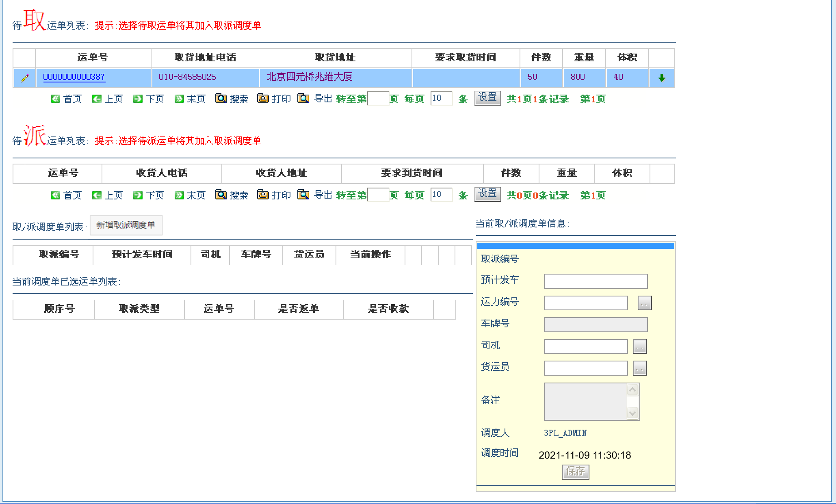836x504 pixels.
Task: Click 是否返单 column header
Action: pyautogui.click(x=299, y=309)
